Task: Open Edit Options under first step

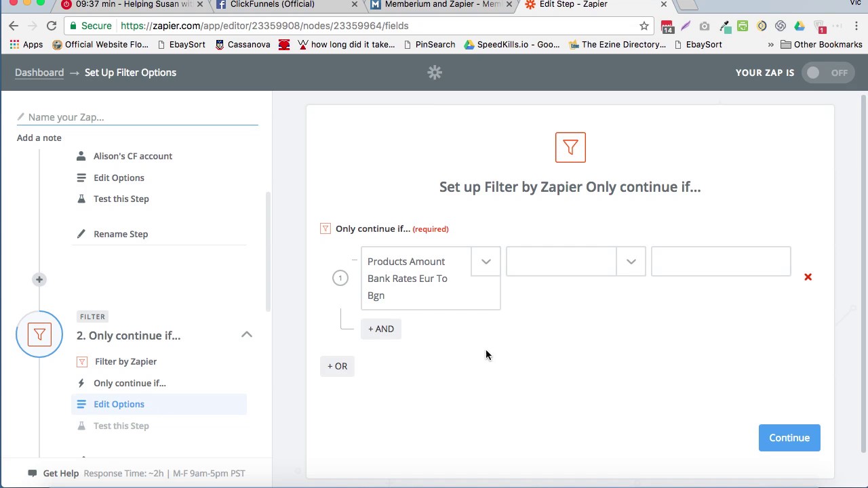Action: 119,178
